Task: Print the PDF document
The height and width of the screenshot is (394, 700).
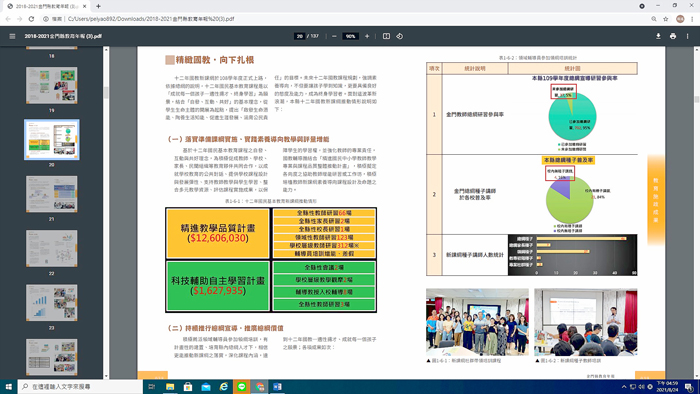Action: (673, 36)
